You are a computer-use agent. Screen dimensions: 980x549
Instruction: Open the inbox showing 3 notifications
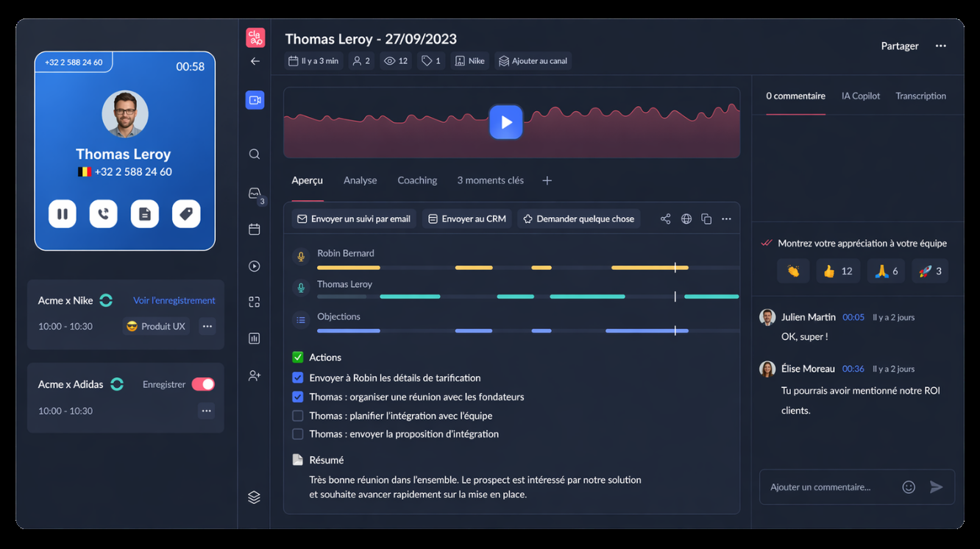click(x=254, y=193)
